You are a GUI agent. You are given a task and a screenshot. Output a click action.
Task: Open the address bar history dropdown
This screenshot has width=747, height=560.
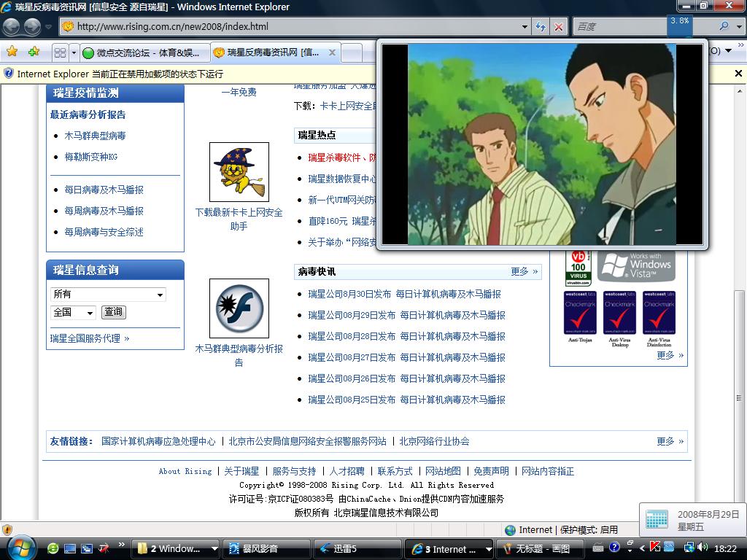point(525,27)
